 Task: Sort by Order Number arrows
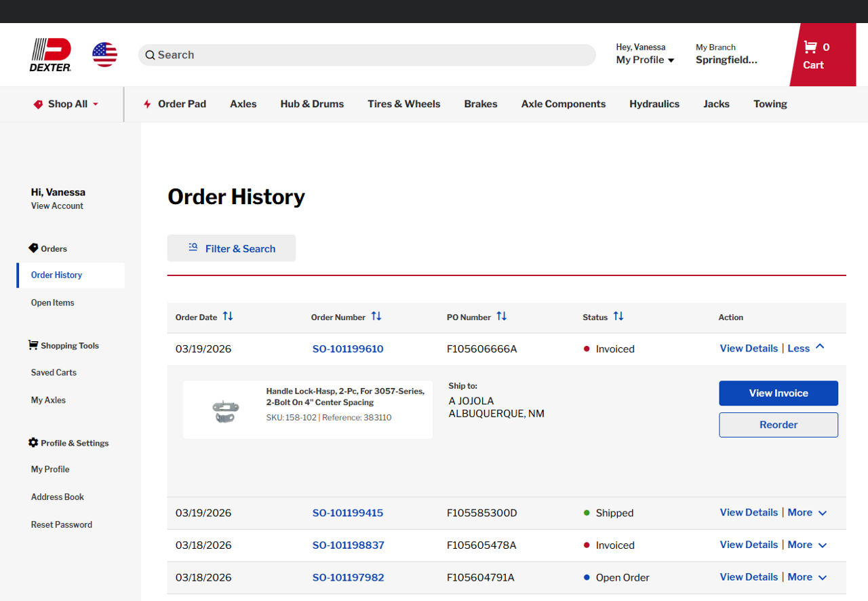(376, 316)
